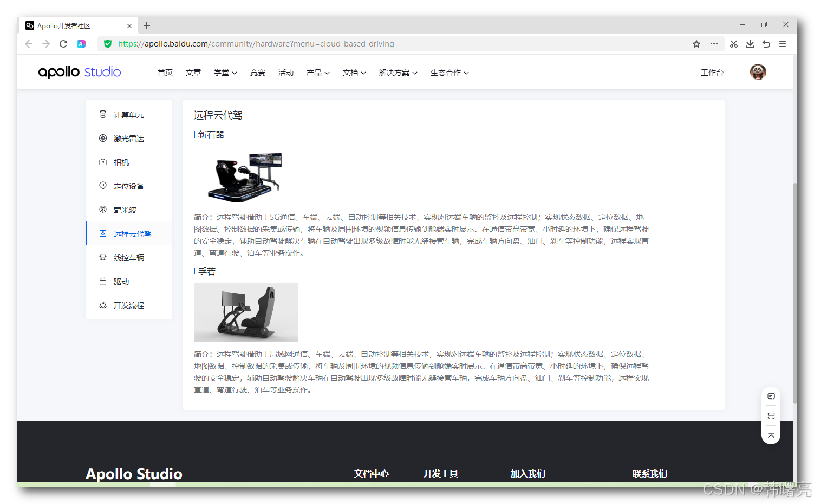Click the apollo studio logo
The height and width of the screenshot is (504, 814).
coord(80,72)
